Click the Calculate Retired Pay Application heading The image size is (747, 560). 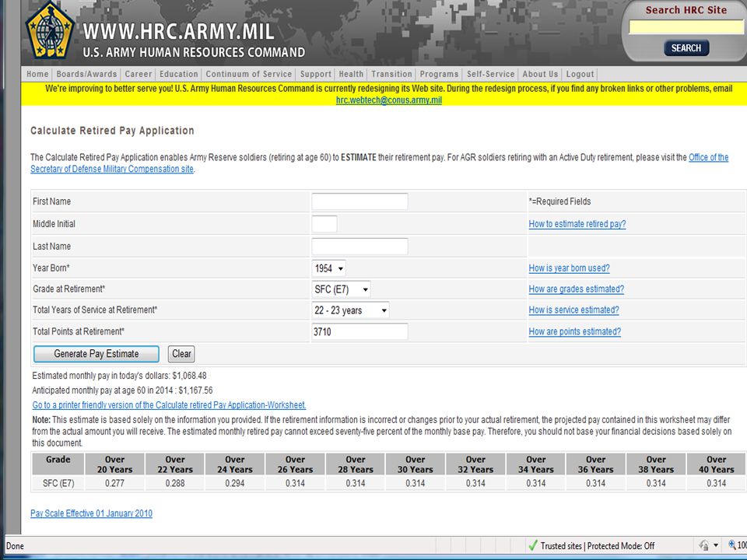[x=112, y=131]
